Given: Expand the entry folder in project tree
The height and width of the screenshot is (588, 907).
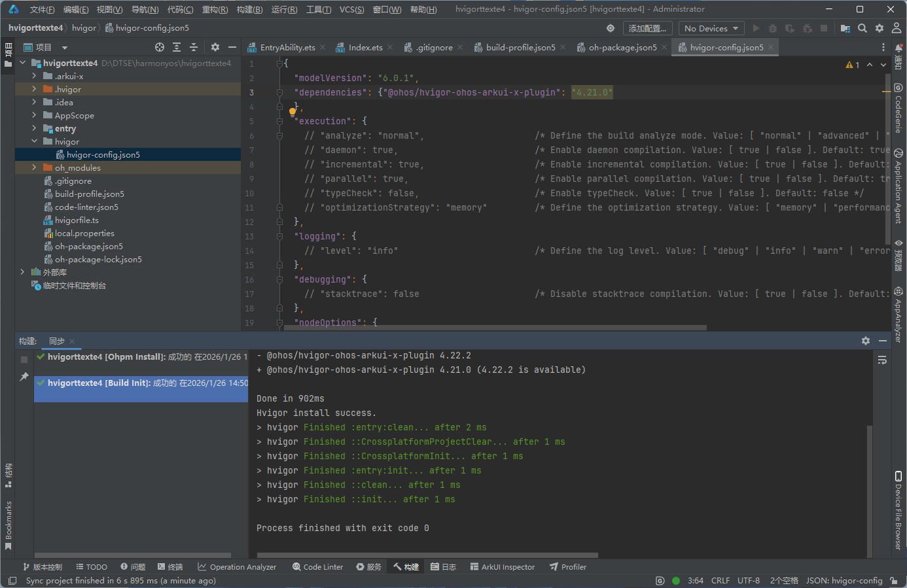Looking at the screenshot, I should pos(34,129).
